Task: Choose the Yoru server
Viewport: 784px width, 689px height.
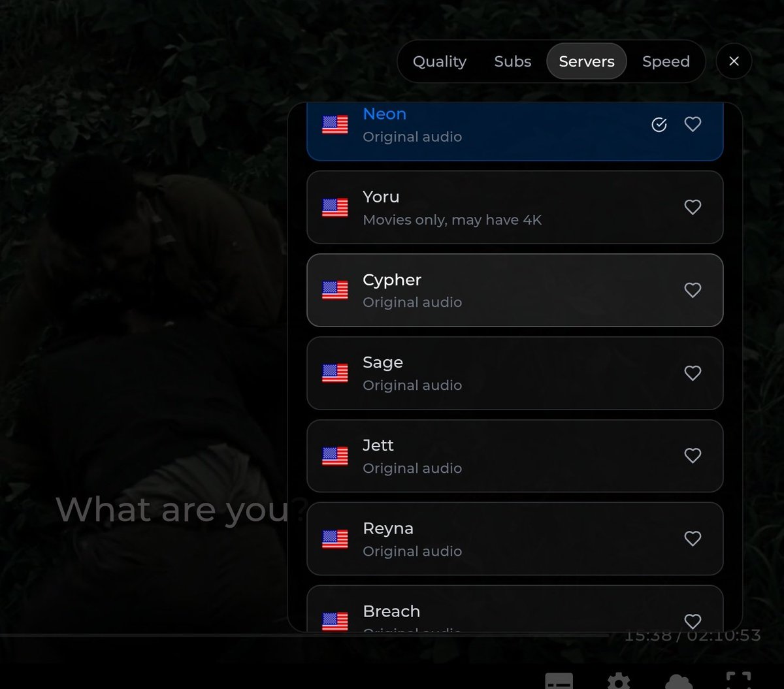Action: [x=515, y=207]
